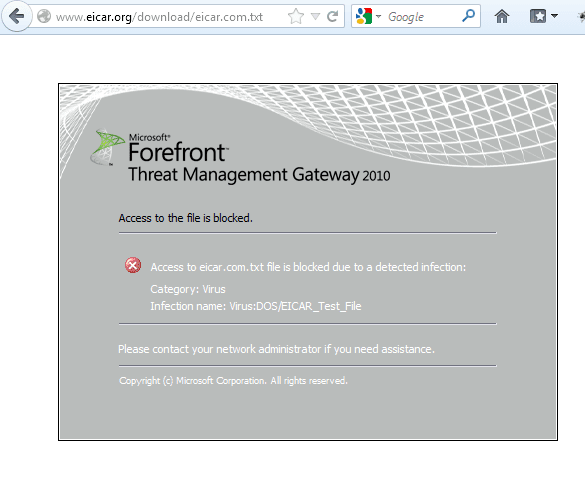This screenshot has height=490, width=585.
Task: Open the bookmarks menu button
Action: point(538,16)
